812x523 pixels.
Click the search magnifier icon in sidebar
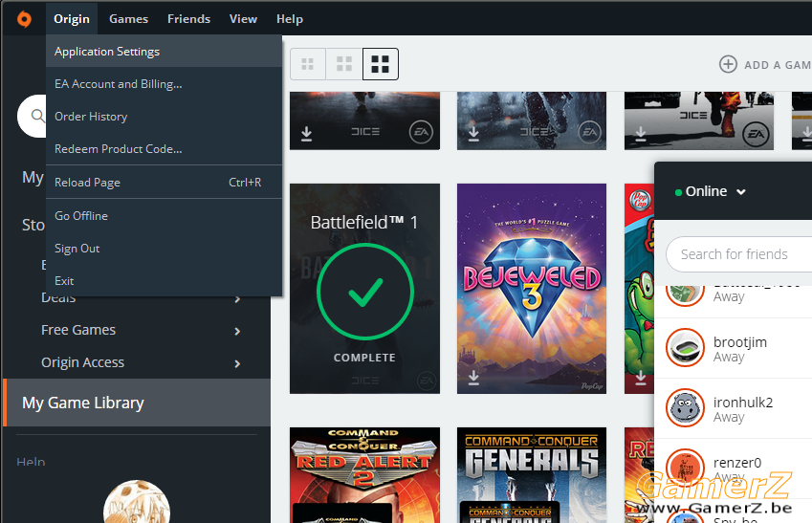(x=38, y=116)
